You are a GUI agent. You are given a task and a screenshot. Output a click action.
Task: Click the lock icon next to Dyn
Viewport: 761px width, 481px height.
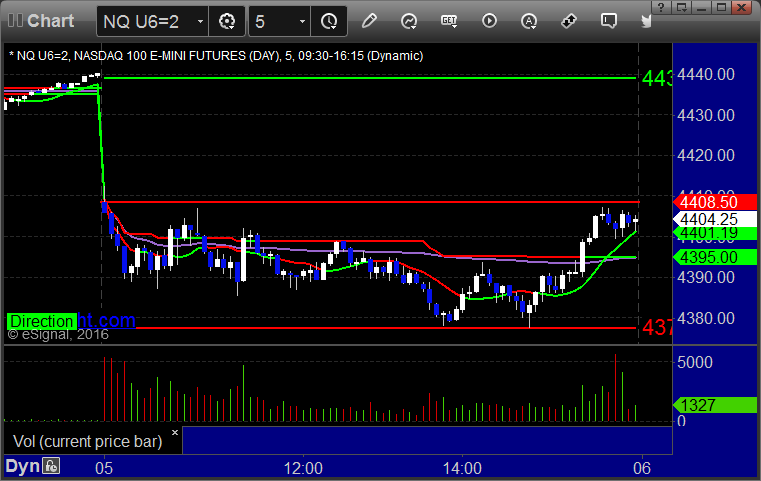click(x=51, y=466)
